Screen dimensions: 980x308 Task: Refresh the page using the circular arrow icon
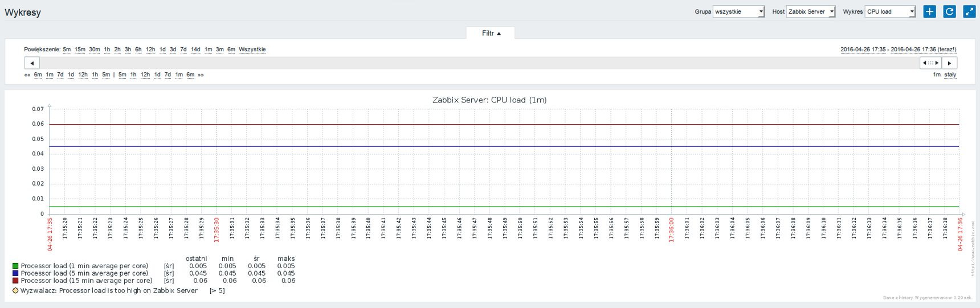pyautogui.click(x=949, y=11)
